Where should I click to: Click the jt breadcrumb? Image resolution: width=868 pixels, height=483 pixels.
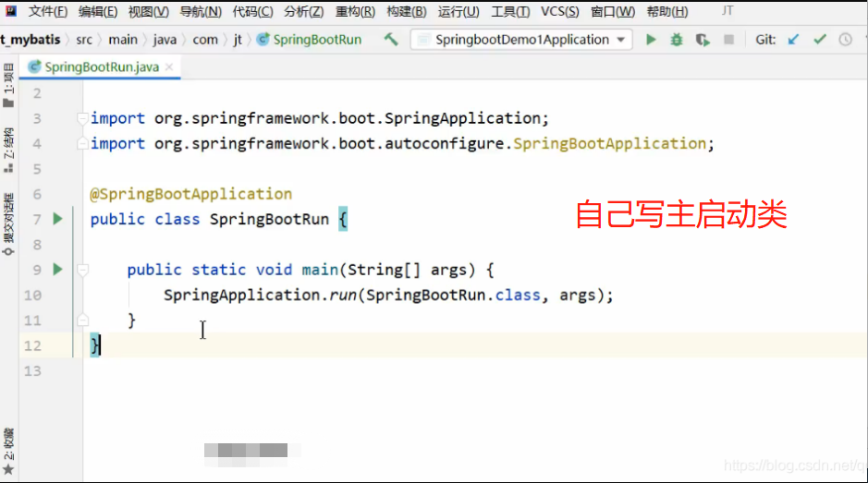coord(238,40)
